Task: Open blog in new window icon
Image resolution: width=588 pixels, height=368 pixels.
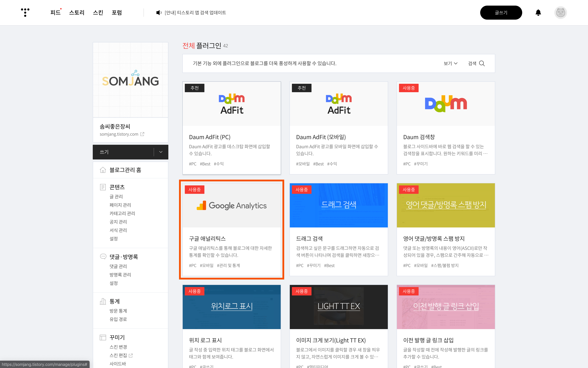Action: (x=142, y=134)
